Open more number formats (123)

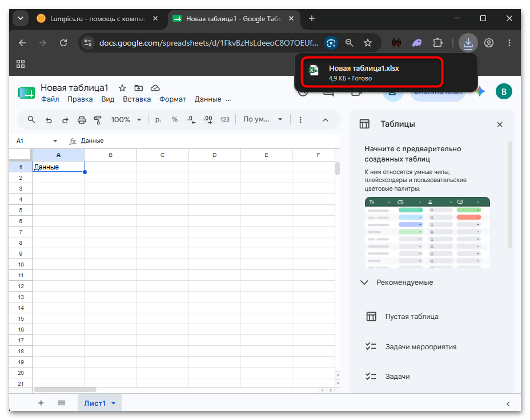coord(225,119)
